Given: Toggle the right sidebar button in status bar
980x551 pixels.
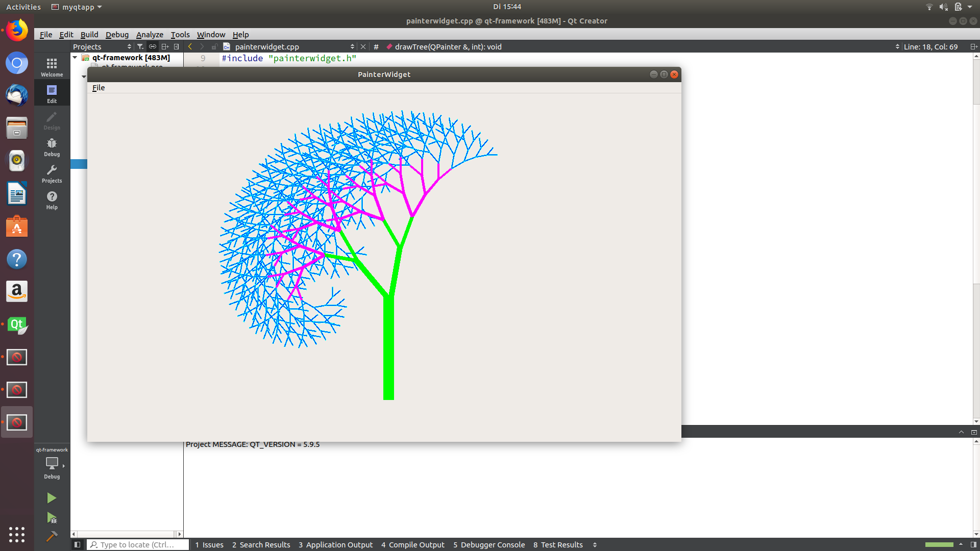Looking at the screenshot, I should 973,544.
